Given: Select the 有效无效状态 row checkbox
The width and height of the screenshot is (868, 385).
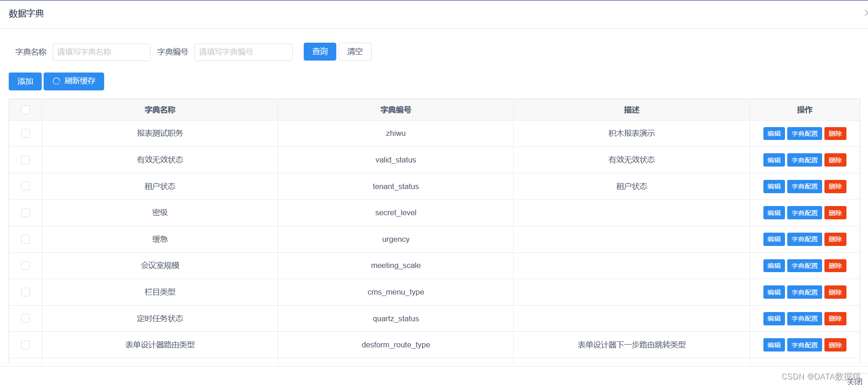Looking at the screenshot, I should pos(25,160).
